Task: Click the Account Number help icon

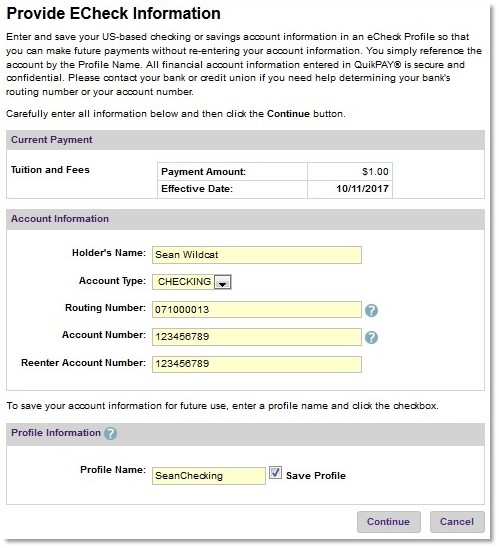Action: (x=371, y=337)
